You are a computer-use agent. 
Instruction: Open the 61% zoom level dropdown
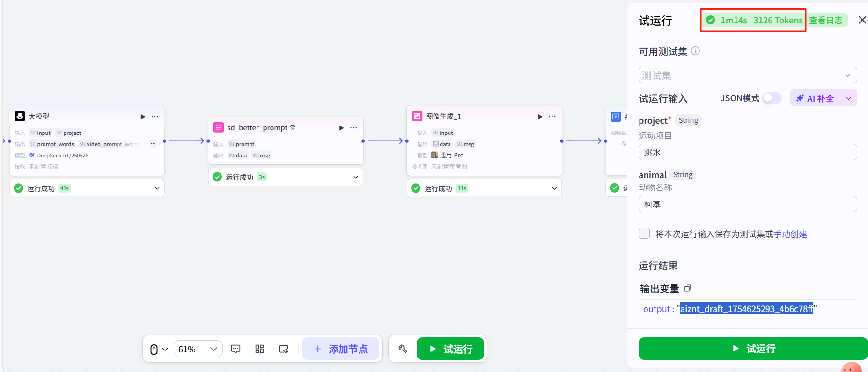click(198, 349)
